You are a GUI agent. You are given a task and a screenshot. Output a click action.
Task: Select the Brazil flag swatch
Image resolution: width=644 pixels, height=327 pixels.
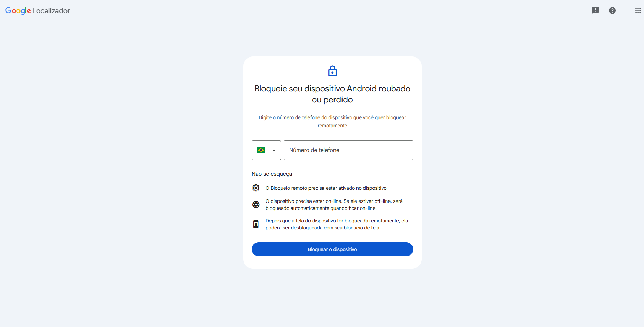pos(261,150)
